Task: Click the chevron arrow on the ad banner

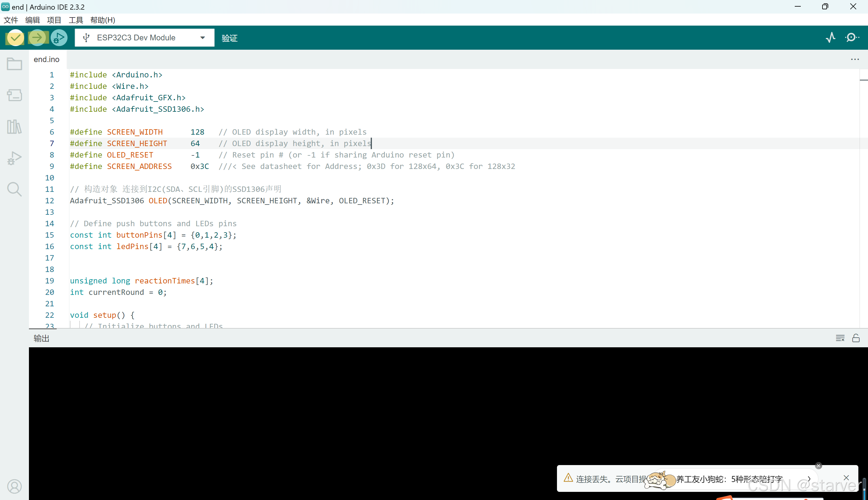Action: 809,479
